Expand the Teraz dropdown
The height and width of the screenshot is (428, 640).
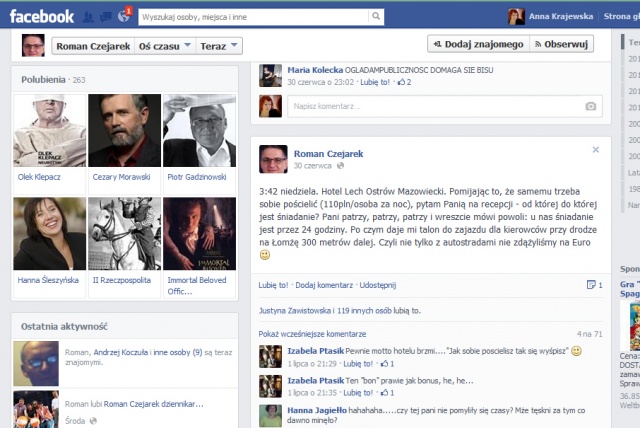(x=219, y=46)
